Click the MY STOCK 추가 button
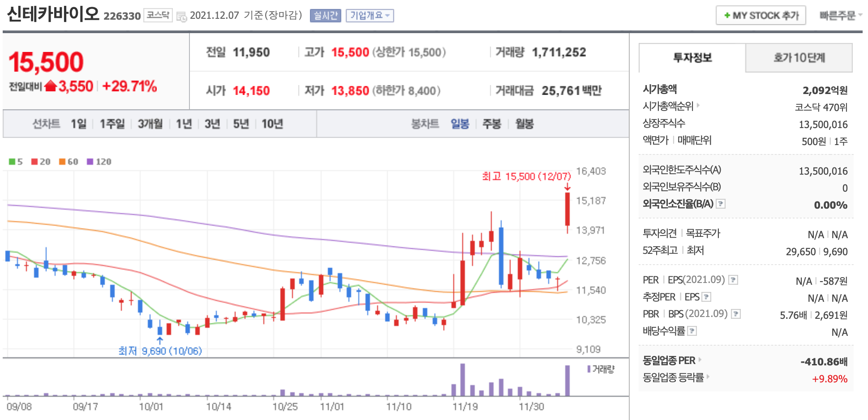 [x=761, y=15]
